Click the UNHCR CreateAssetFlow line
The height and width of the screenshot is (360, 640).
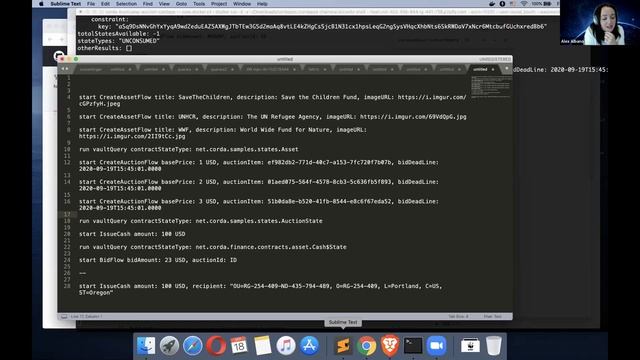point(272,117)
